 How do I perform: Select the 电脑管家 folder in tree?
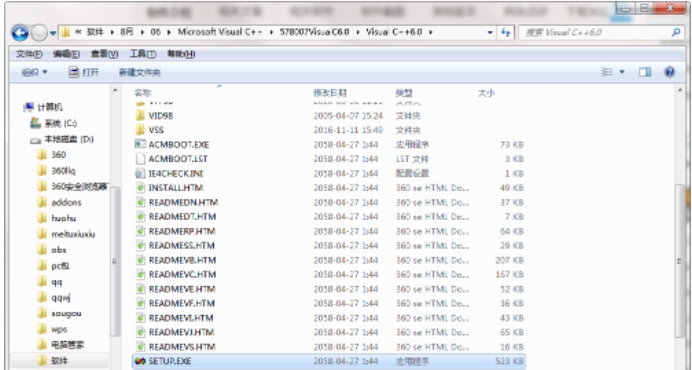click(x=60, y=345)
